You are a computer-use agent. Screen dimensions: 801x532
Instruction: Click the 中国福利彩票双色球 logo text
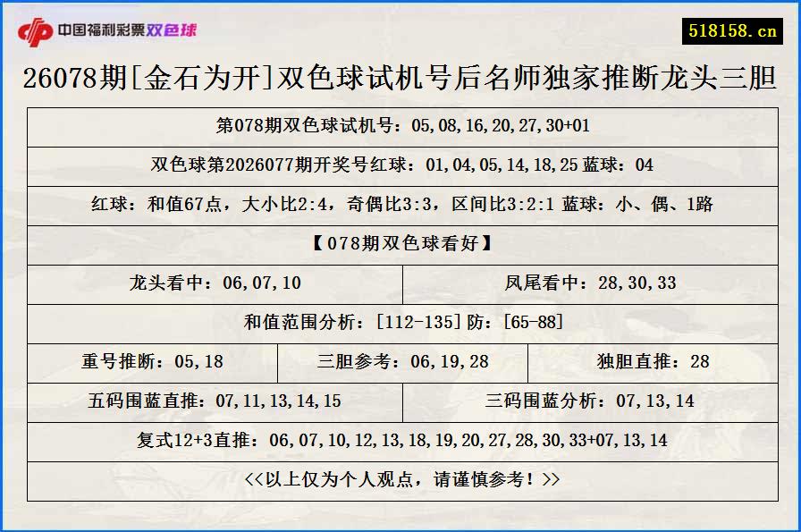click(x=127, y=30)
